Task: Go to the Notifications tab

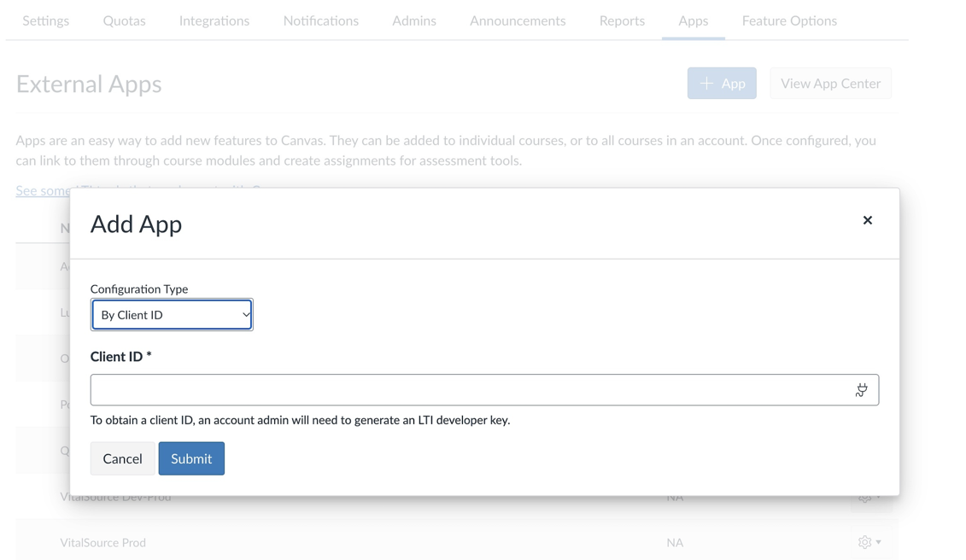Action: coord(320,20)
